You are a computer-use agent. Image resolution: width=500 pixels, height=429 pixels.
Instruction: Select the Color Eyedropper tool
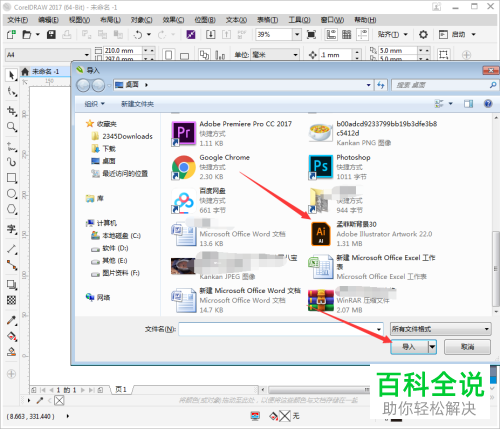coord(12,320)
